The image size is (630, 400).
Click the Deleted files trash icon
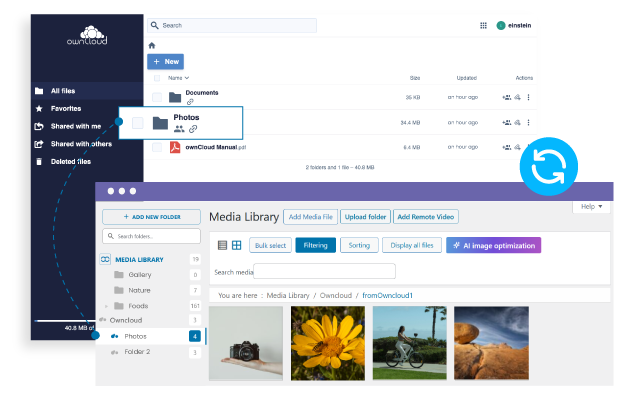click(x=39, y=161)
